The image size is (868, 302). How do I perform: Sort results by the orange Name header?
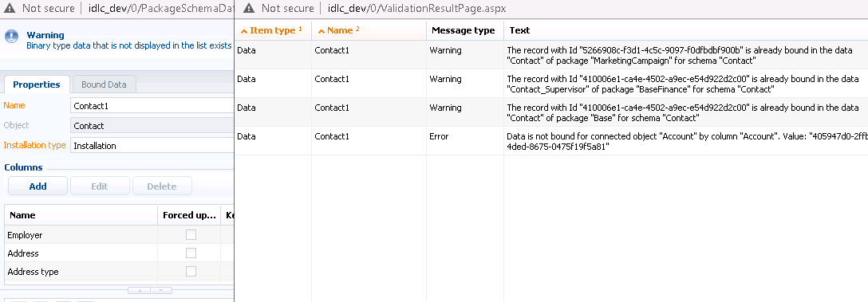tap(369, 30)
